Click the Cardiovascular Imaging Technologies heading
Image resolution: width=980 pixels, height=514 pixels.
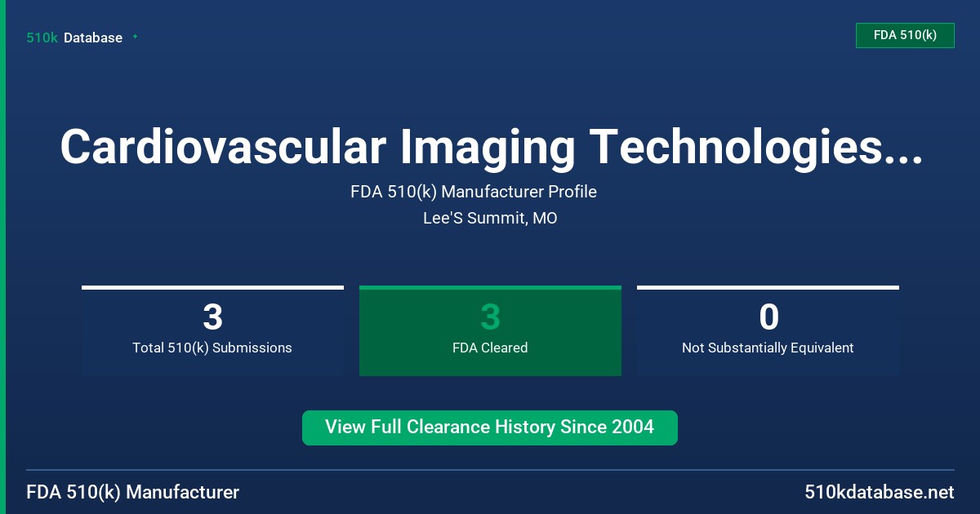point(491,148)
